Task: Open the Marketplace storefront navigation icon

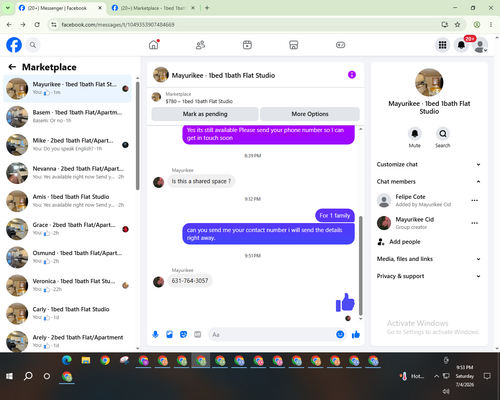Action: point(294,45)
